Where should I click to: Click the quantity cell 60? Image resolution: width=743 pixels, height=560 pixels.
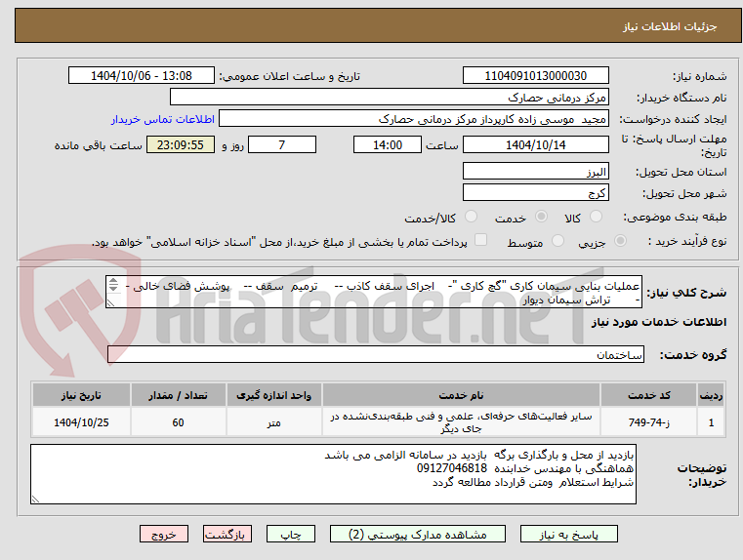pos(178,422)
